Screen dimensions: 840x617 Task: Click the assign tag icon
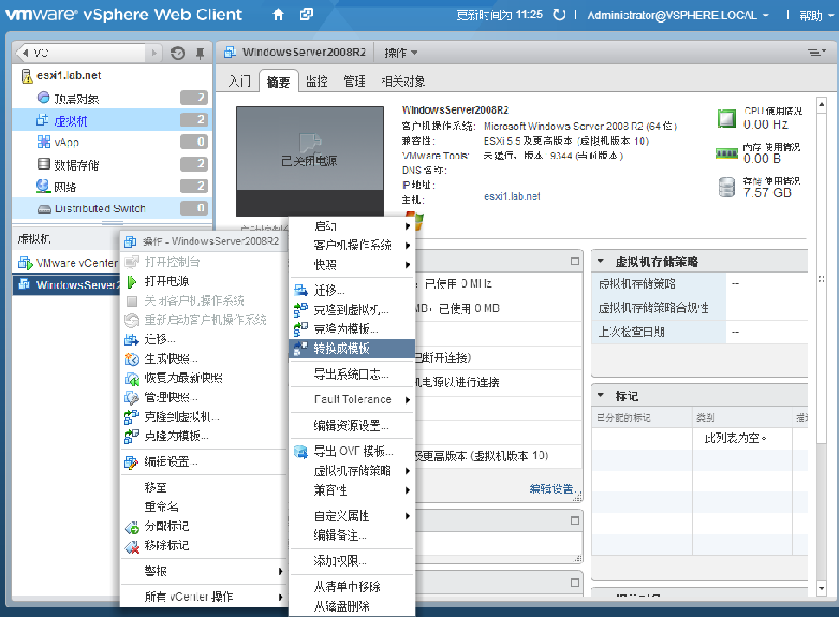[132, 526]
